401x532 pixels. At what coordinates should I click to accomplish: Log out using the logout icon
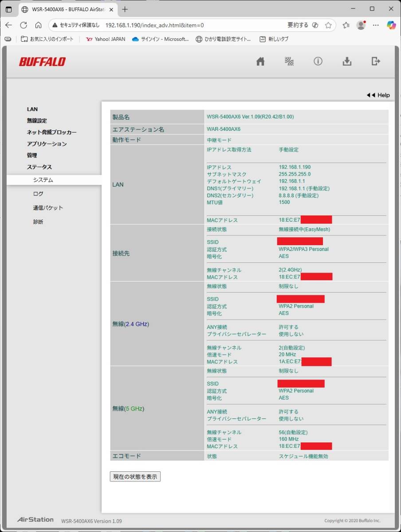point(375,62)
